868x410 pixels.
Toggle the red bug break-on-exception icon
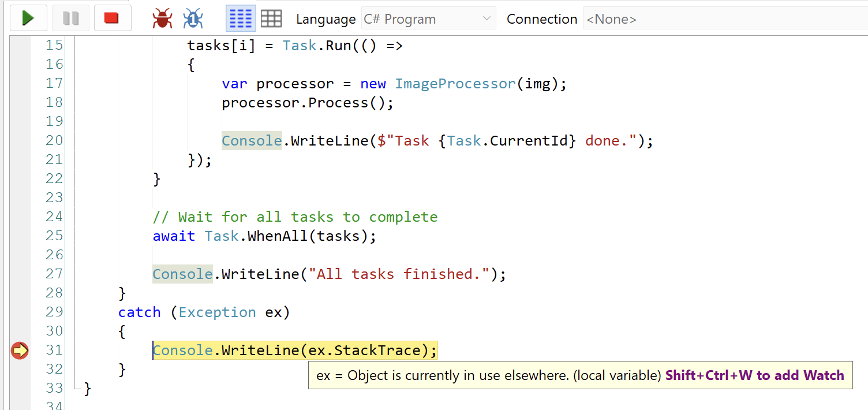point(162,19)
